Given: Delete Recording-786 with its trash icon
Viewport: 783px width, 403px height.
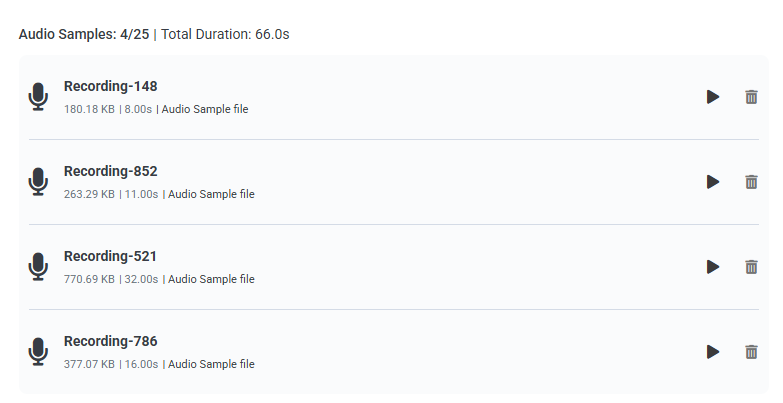Looking at the screenshot, I should [x=751, y=352].
